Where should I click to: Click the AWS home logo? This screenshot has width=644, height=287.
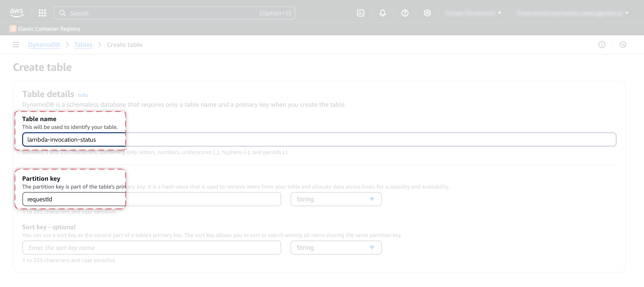click(17, 13)
